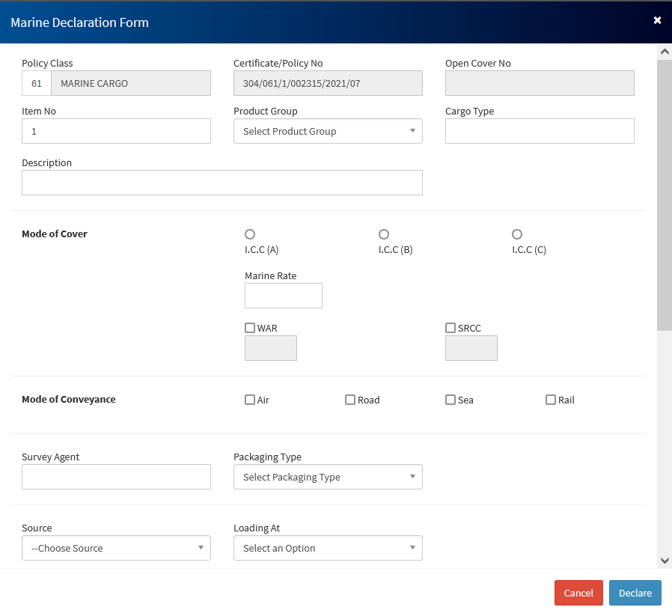Viewport: 672px width, 616px height.
Task: Select Sea as conveyance mode
Action: click(450, 400)
